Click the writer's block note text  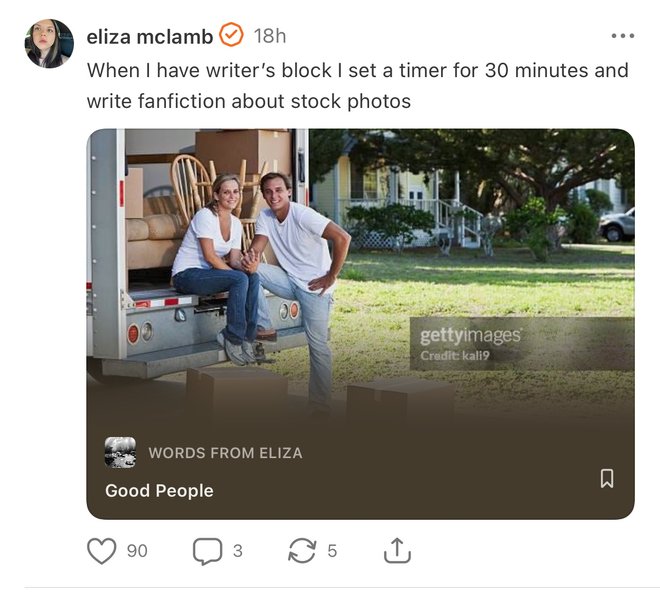(357, 85)
